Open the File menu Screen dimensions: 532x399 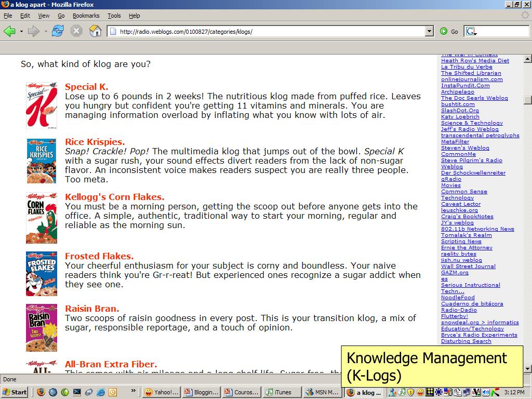point(8,16)
